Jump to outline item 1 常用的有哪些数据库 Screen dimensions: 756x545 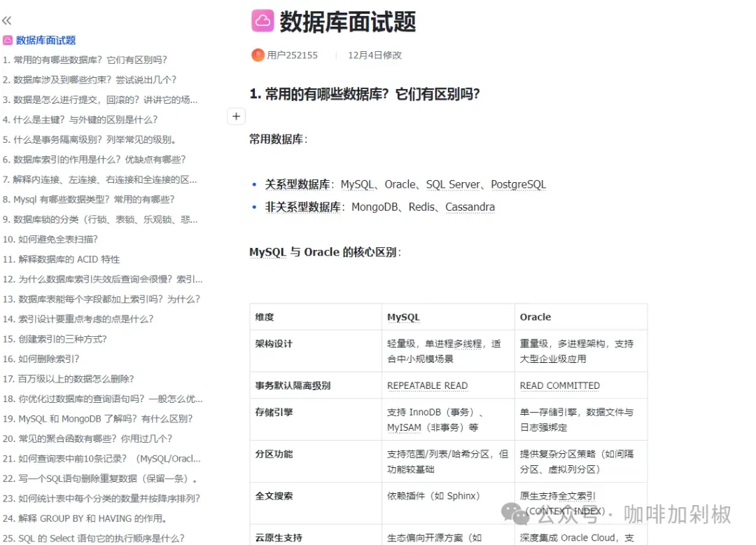click(x=85, y=60)
